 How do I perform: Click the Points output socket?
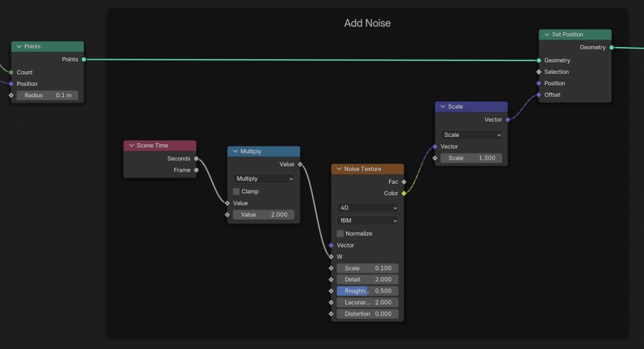click(x=84, y=59)
